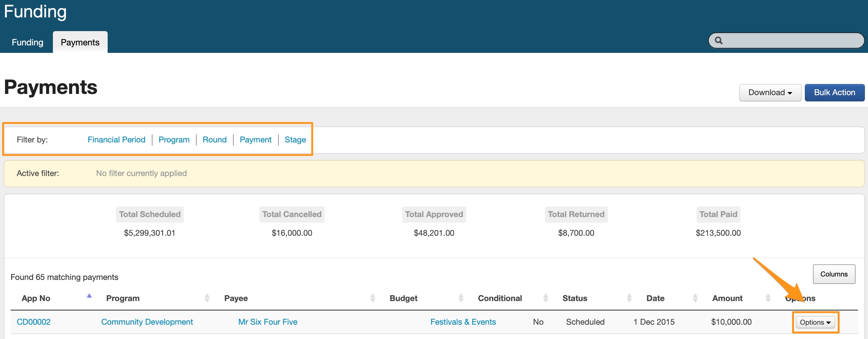Open the Financial Period filter

116,140
